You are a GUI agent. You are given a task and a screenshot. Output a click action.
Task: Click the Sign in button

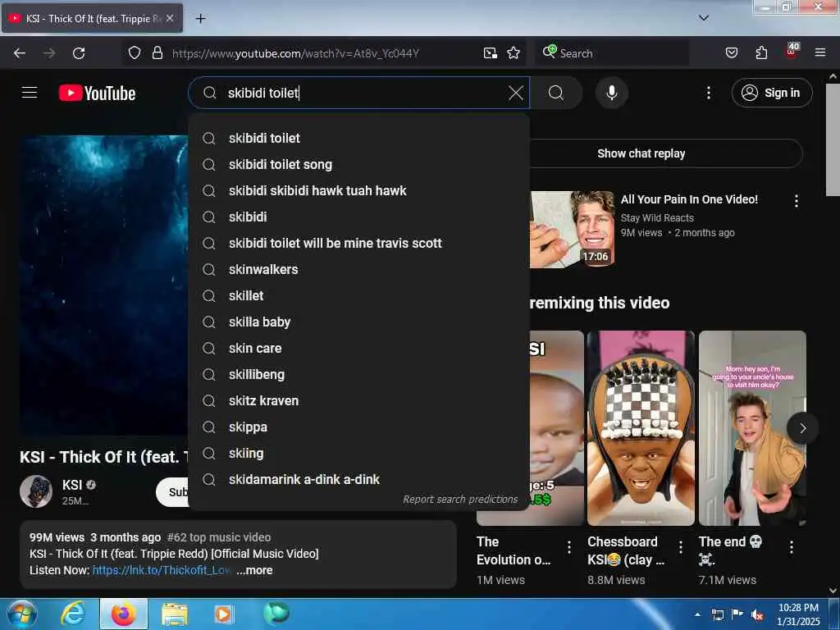771,93
